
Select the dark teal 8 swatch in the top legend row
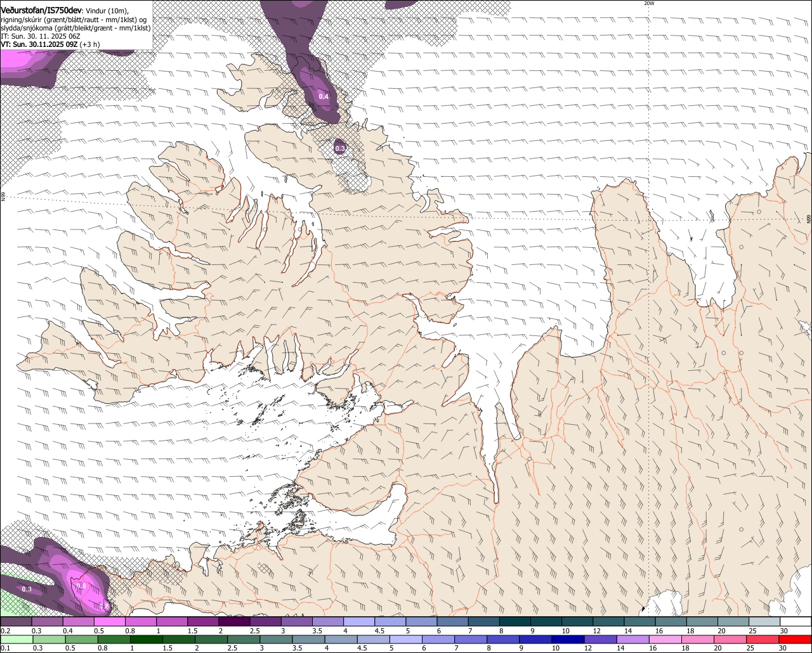coord(514,621)
